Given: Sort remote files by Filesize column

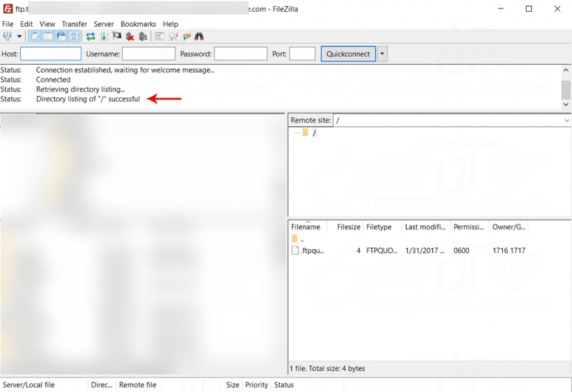Looking at the screenshot, I should (349, 227).
